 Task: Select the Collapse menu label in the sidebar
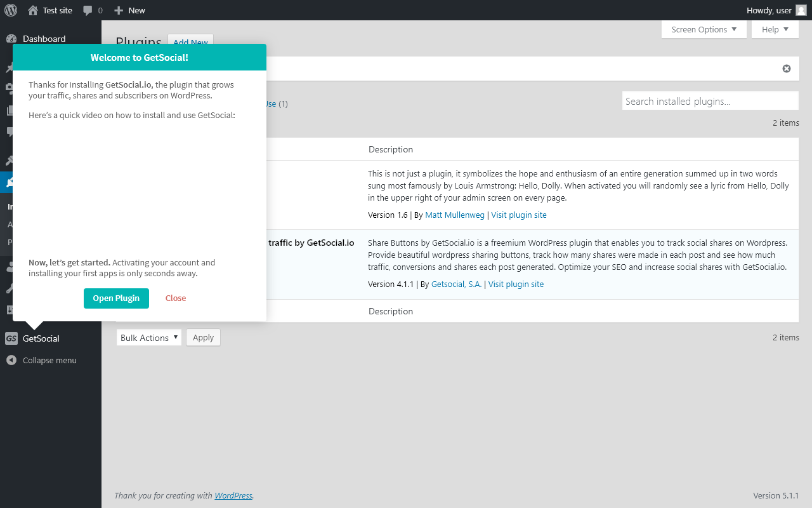coord(49,360)
